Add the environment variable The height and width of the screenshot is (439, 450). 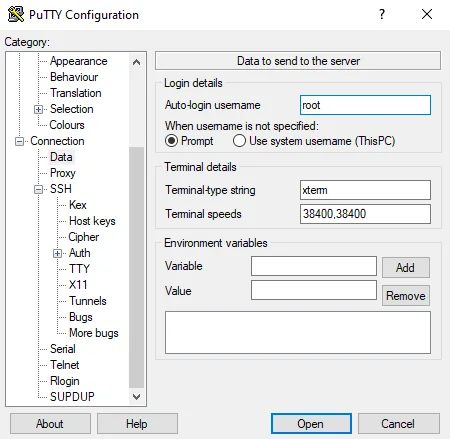pyautogui.click(x=406, y=267)
